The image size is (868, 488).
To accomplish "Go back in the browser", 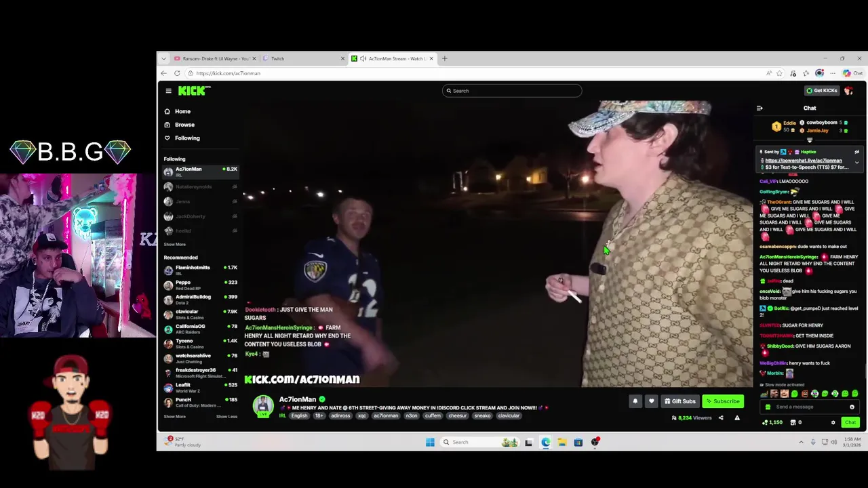I will coord(163,73).
